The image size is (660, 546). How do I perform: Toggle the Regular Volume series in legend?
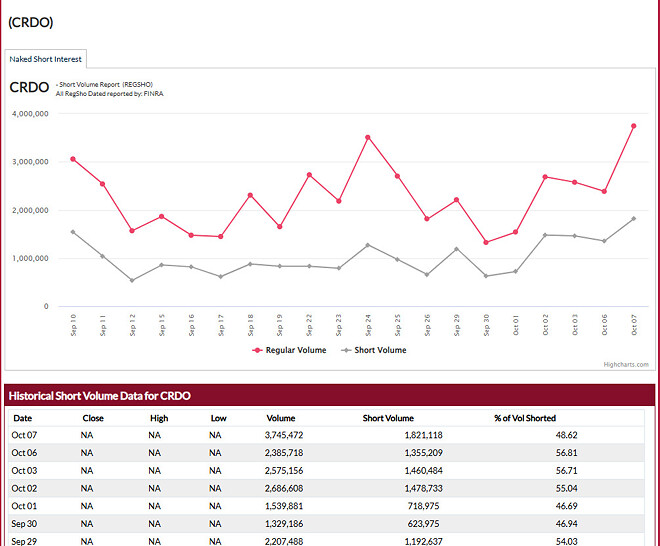coord(289,350)
